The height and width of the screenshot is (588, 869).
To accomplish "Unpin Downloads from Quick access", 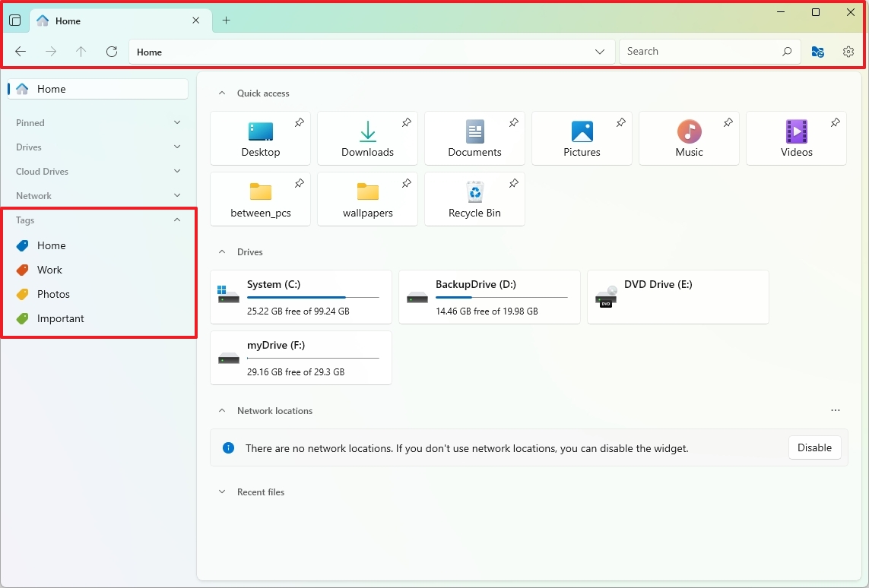I will point(406,122).
